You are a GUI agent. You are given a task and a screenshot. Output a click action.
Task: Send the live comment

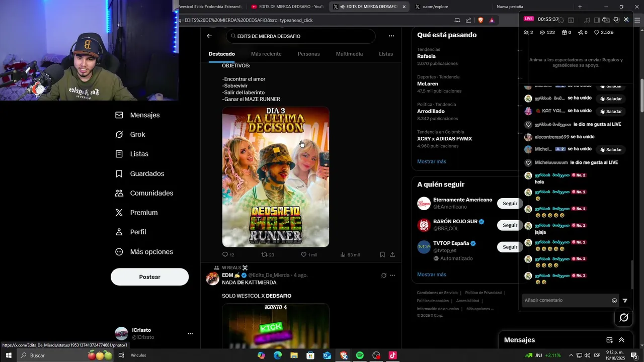625,301
